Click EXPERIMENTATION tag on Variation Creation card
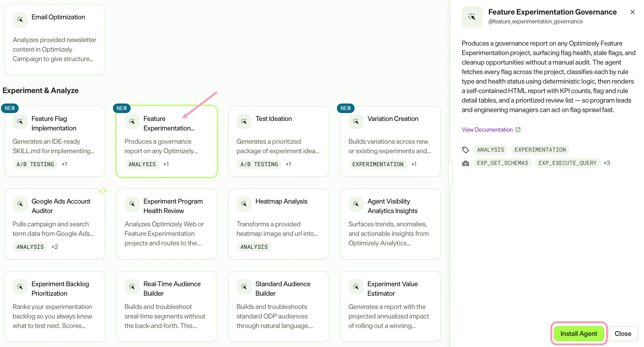The width and height of the screenshot is (644, 347). point(378,164)
